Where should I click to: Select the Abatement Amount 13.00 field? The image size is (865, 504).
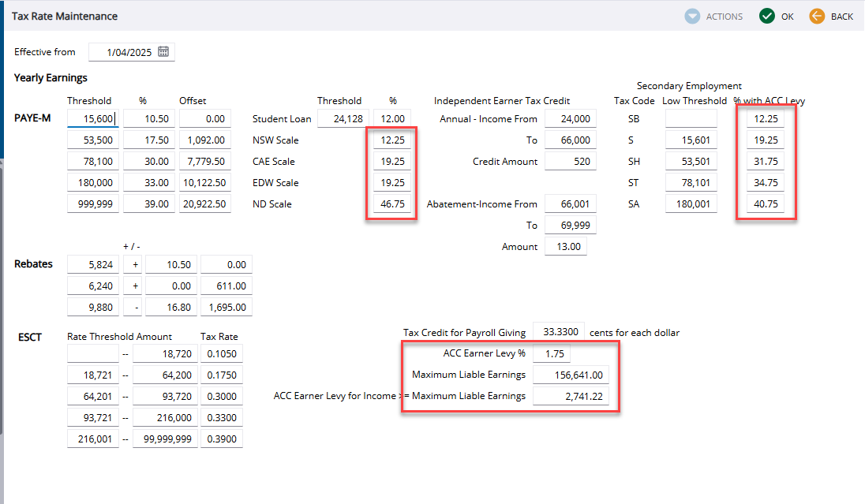click(x=565, y=247)
